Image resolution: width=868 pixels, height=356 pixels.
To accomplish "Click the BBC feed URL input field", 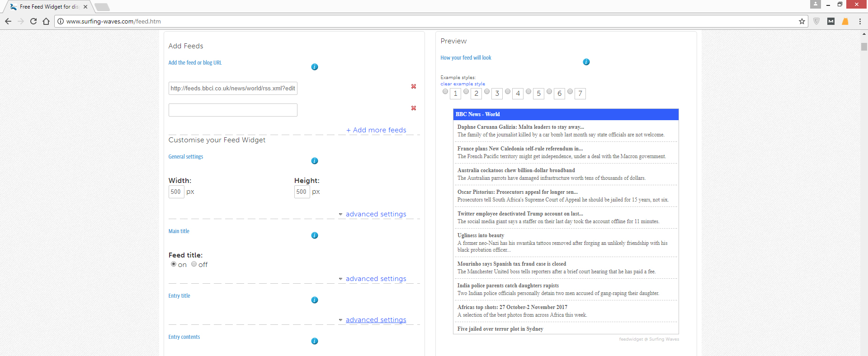I will click(x=233, y=88).
